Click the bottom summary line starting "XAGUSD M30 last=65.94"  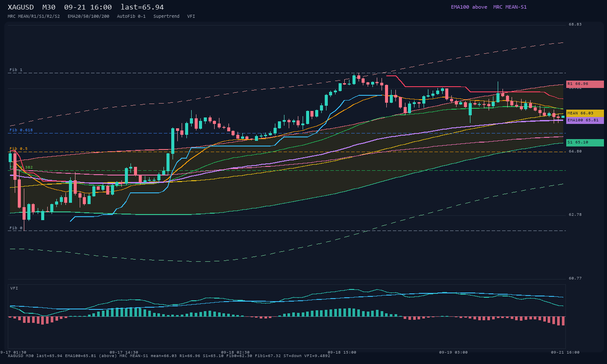point(169,356)
